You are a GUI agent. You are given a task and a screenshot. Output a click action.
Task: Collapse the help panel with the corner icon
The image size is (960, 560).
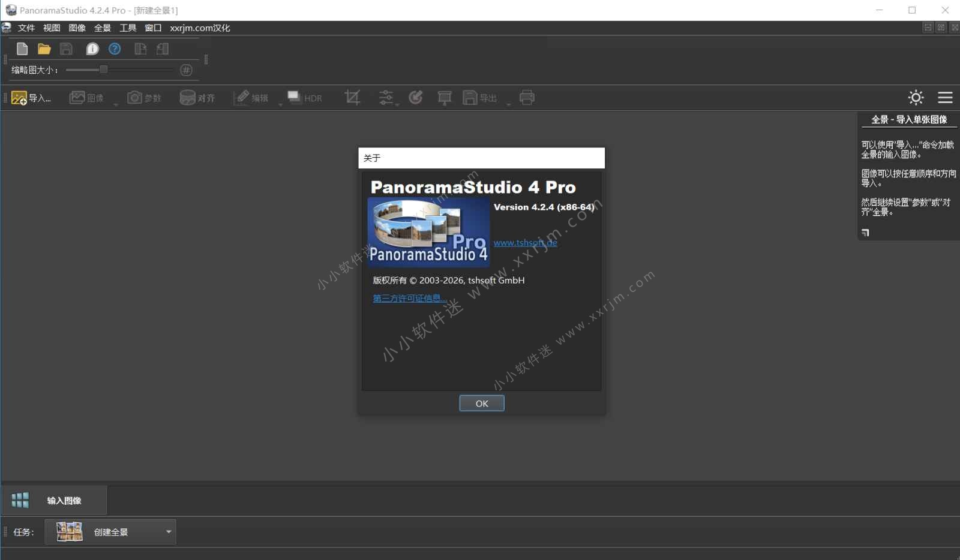pos(865,233)
